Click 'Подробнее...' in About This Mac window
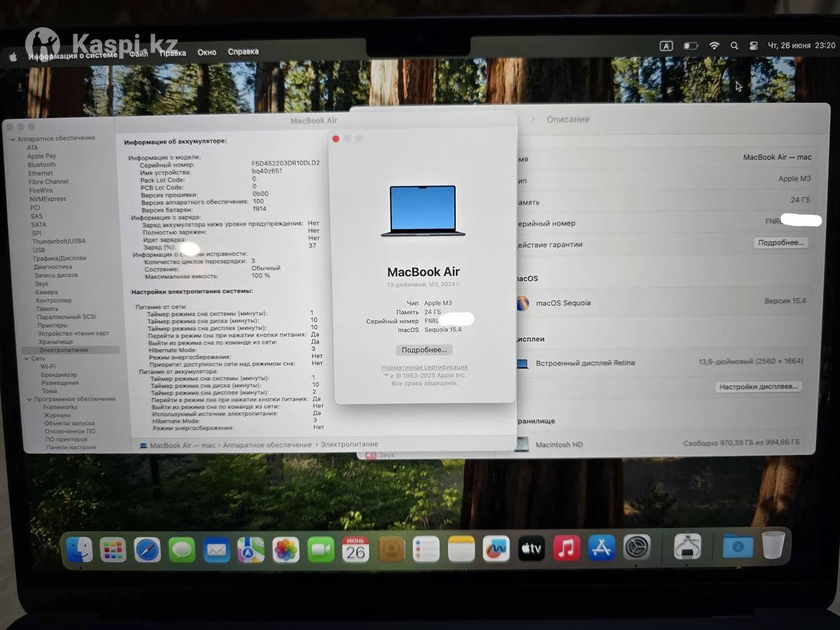 pos(424,349)
